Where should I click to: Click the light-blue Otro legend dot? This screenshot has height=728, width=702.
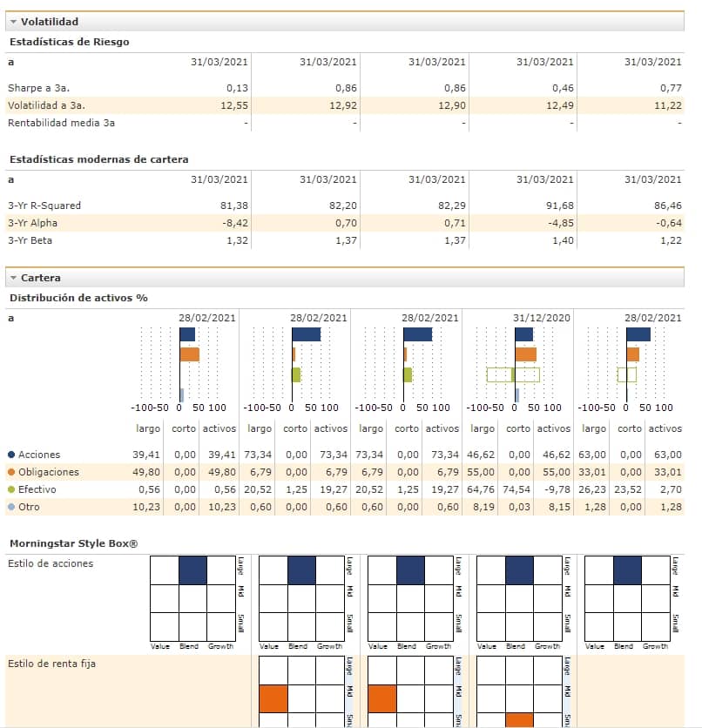click(x=11, y=507)
